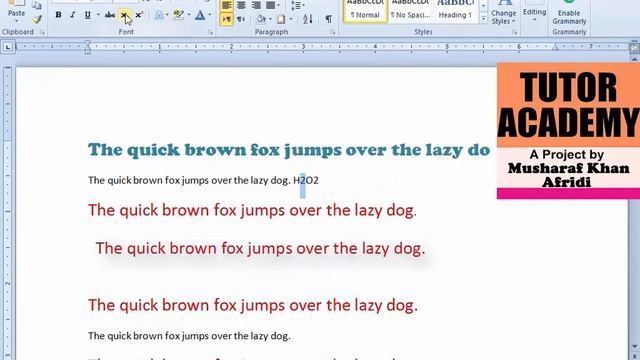The width and height of the screenshot is (640, 360).
Task: Open Text Highlight Color dropdown arrow
Action: tap(189, 15)
